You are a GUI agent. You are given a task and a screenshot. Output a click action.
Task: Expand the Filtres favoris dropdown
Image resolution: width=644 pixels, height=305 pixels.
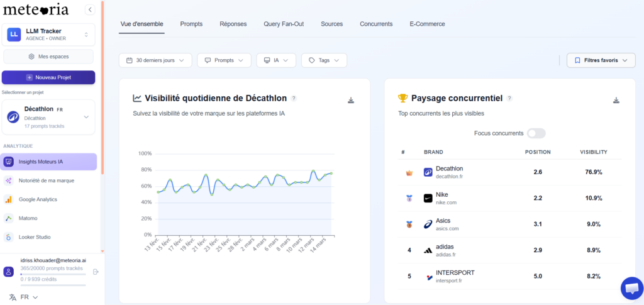tap(601, 60)
